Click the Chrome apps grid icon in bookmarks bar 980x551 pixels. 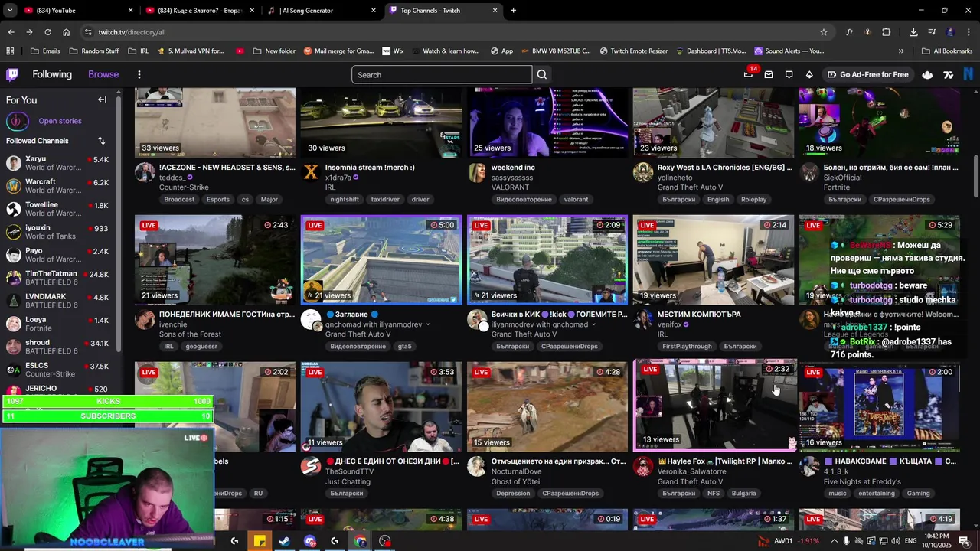click(10, 51)
